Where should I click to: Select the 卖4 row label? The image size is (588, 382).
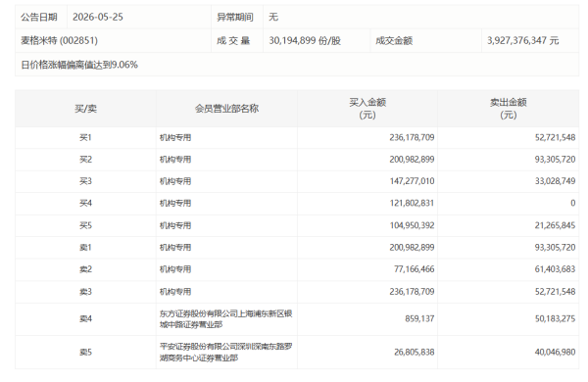[85, 318]
